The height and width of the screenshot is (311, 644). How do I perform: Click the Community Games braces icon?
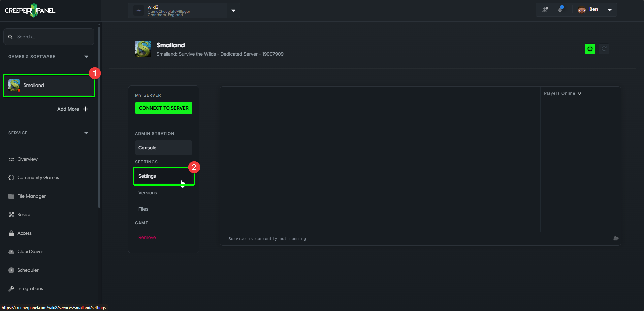tap(11, 178)
